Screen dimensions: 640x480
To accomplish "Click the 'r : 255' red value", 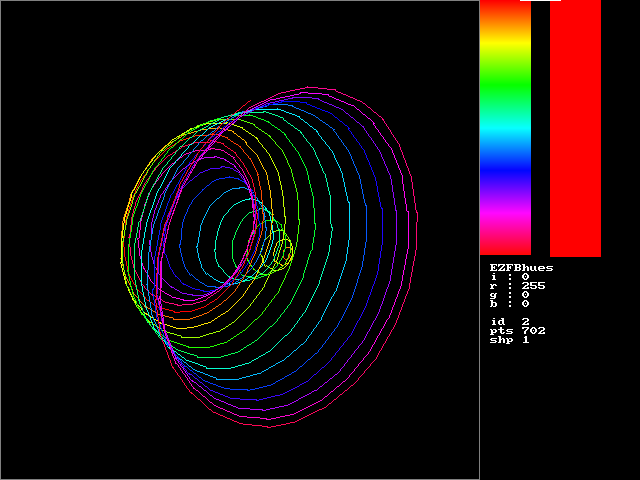I will (x=518, y=286).
